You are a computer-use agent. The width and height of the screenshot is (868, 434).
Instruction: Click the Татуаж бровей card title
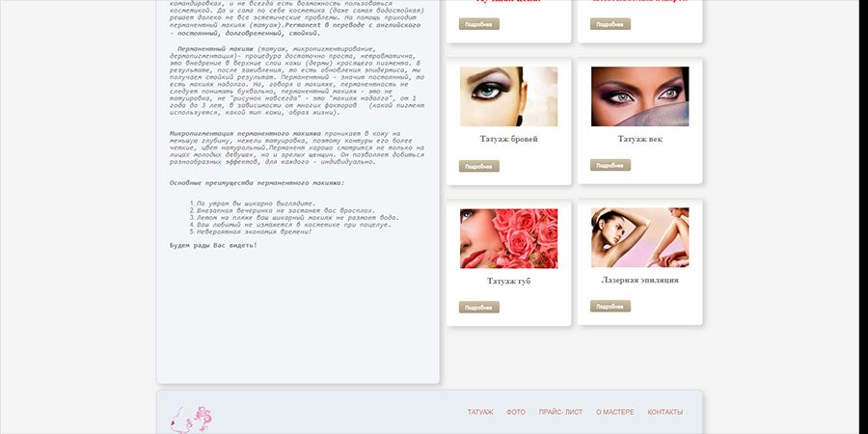coord(508,139)
